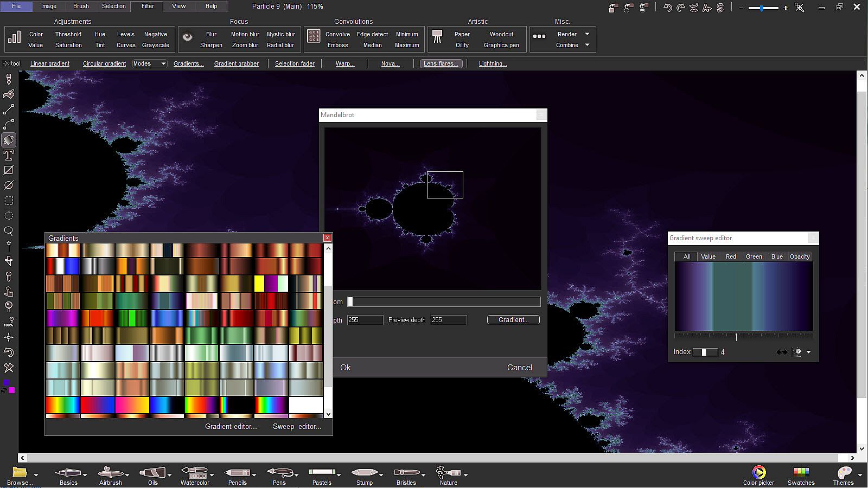Click Sweep editor... link in Gradients panel
Viewport: 868px width, 488px height.
tap(297, 427)
